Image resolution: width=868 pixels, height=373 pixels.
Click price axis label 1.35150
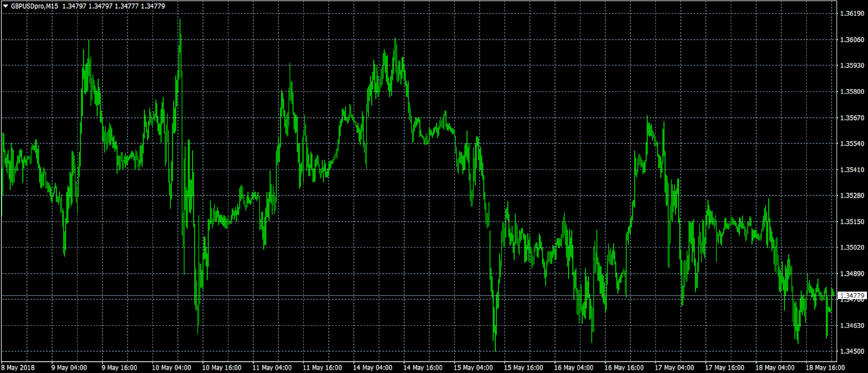click(852, 222)
